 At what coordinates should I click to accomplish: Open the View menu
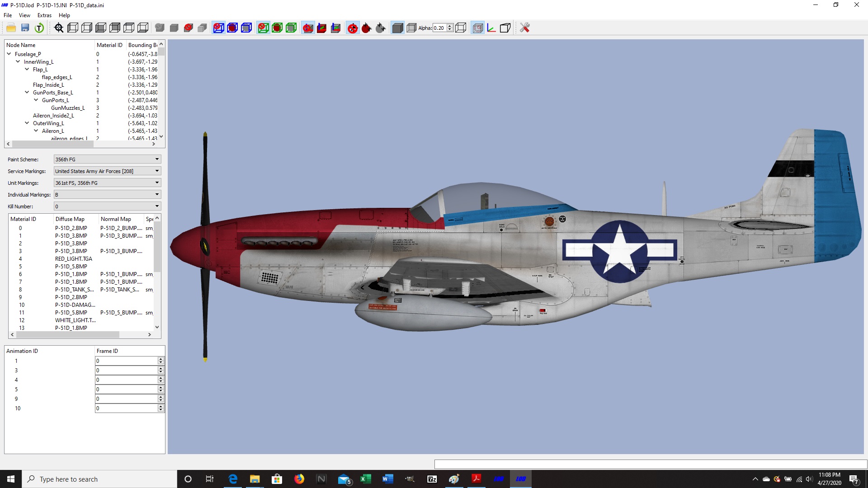point(24,15)
